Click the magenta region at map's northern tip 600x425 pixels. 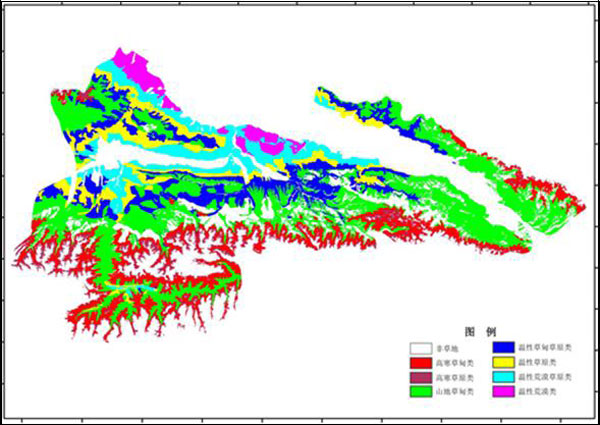coord(133,66)
